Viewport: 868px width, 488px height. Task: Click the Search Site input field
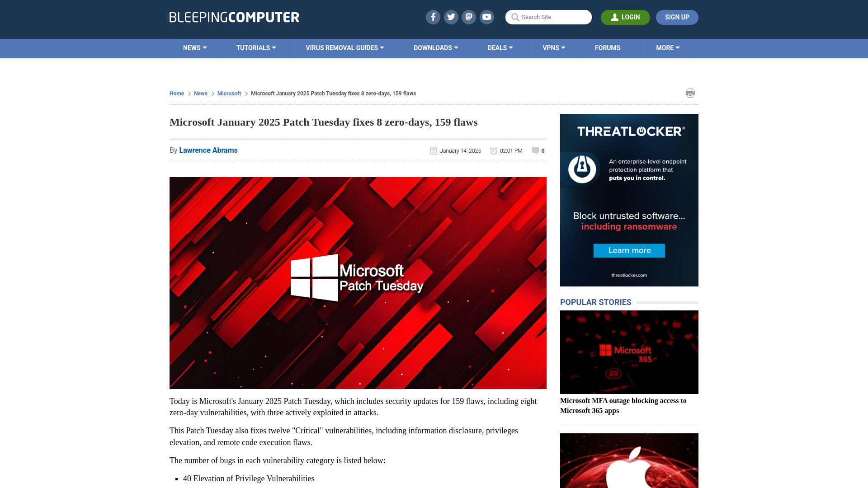[548, 17]
